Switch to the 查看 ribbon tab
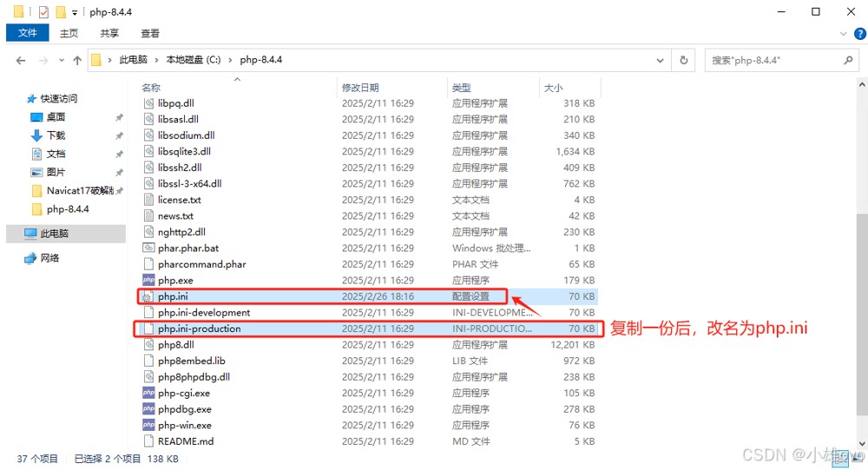The width and height of the screenshot is (868, 470). click(x=150, y=33)
